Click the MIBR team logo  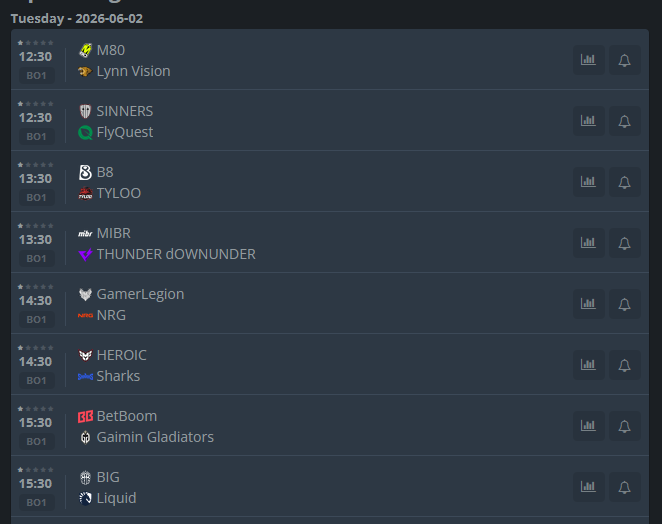click(85, 233)
